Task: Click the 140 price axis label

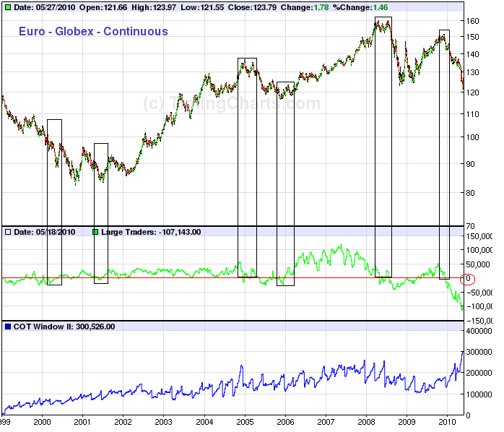Action: 472,54
